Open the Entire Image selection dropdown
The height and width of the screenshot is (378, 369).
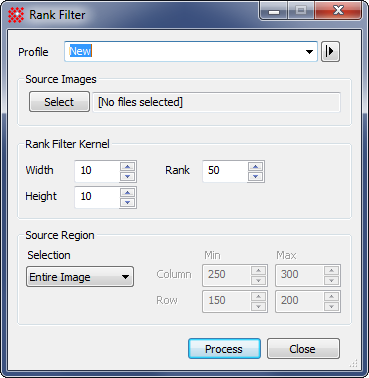(80, 277)
